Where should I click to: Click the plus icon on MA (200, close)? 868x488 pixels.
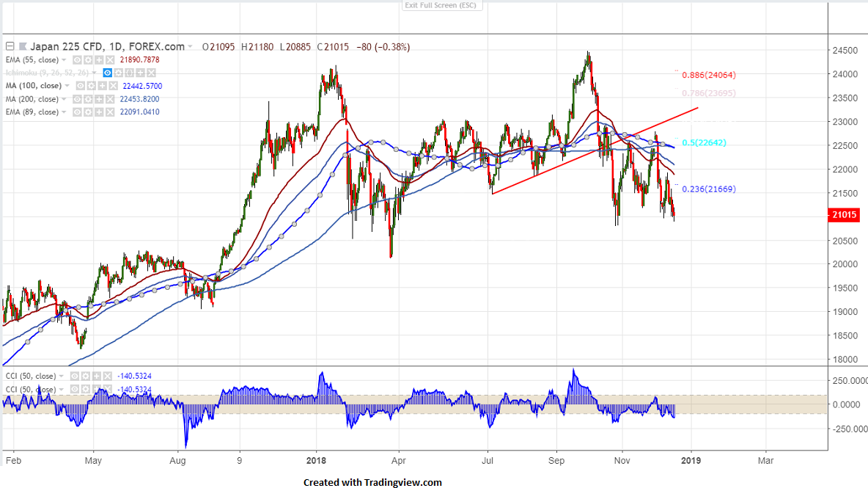[x=99, y=99]
